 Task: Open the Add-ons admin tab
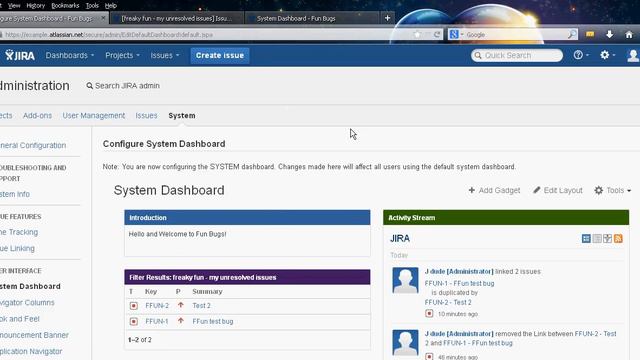coord(38,116)
